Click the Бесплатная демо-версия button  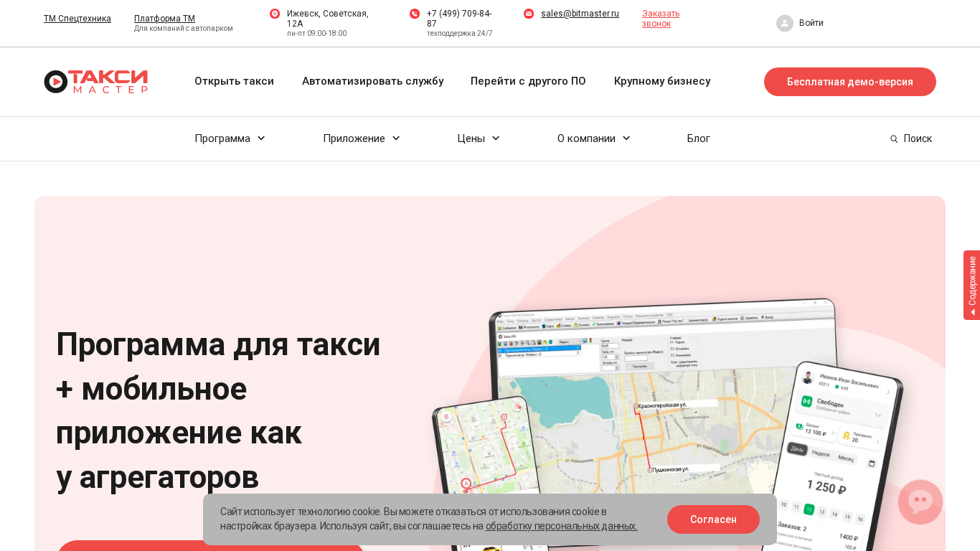coord(850,82)
